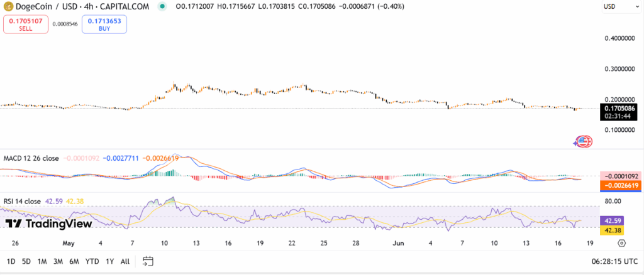
Task: Click the current price label 0.1705086
Action: [x=619, y=109]
